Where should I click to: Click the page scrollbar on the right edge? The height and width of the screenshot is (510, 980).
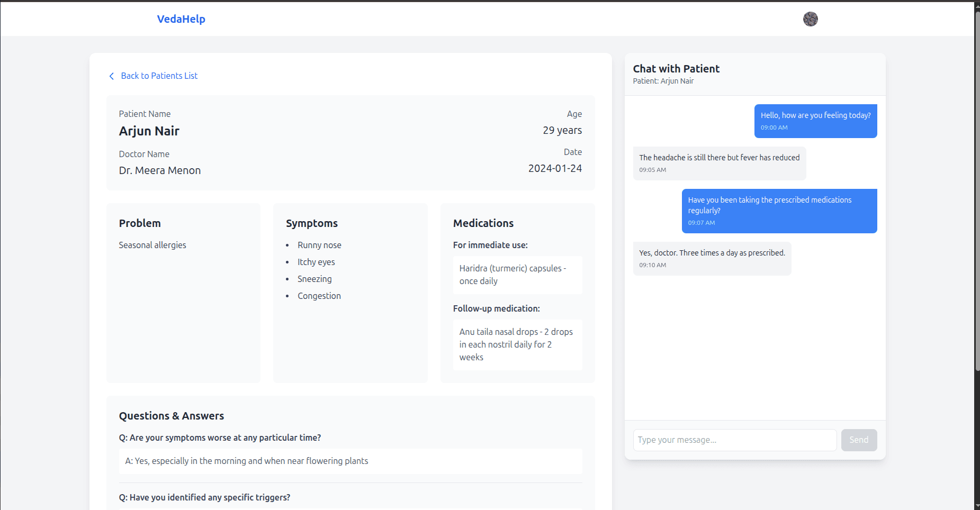pyautogui.click(x=977, y=190)
